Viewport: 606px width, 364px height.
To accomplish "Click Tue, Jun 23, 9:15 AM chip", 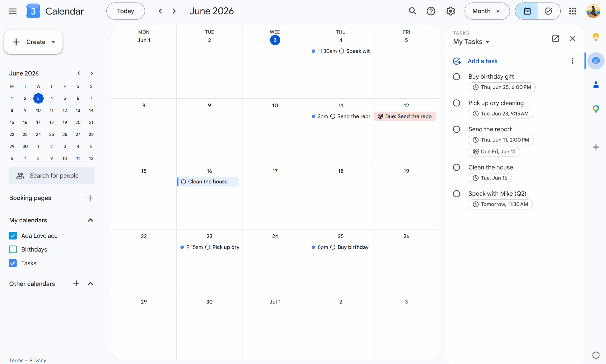I will pyautogui.click(x=500, y=114).
